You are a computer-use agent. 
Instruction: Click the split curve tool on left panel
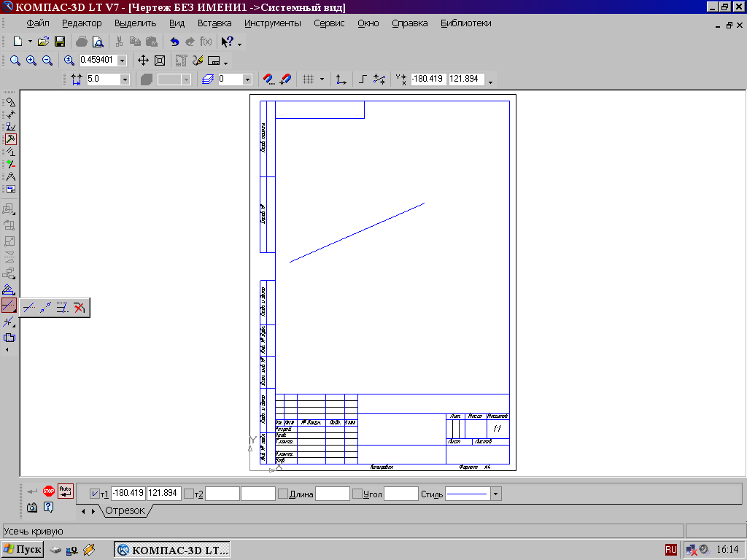pyautogui.click(x=9, y=322)
